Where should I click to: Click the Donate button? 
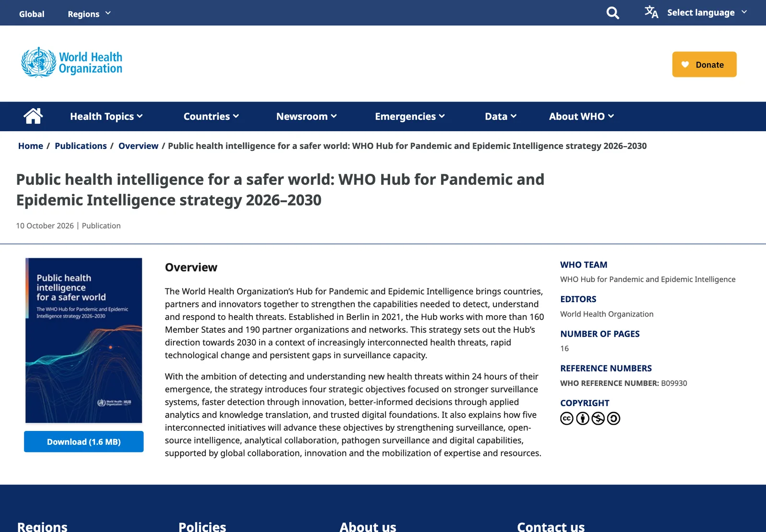coord(704,65)
